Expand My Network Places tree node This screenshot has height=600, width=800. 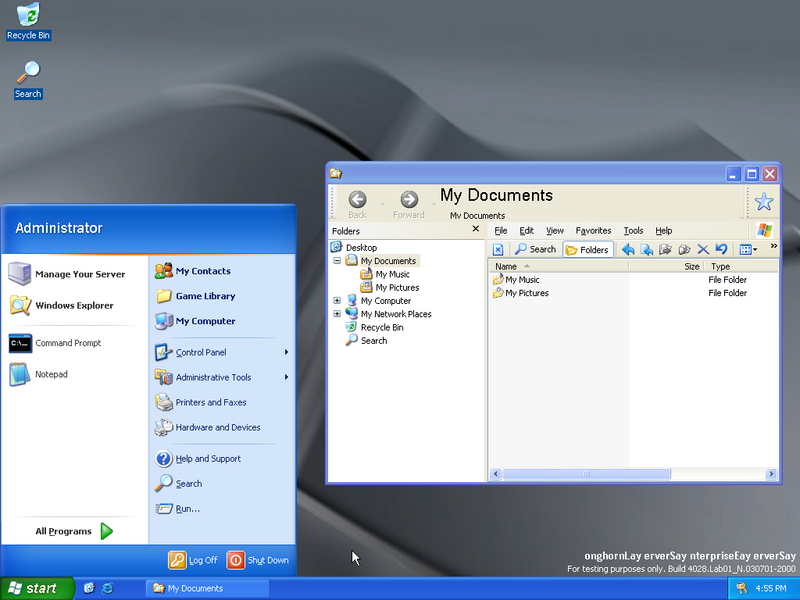337,314
